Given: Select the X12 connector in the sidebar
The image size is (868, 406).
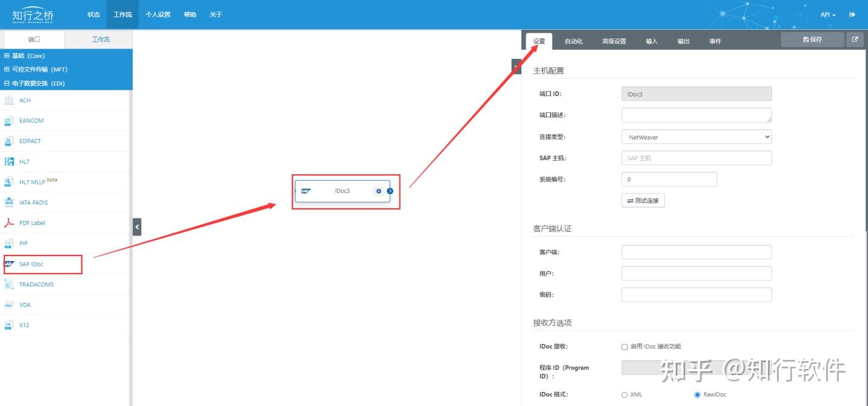Looking at the screenshot, I should point(24,325).
